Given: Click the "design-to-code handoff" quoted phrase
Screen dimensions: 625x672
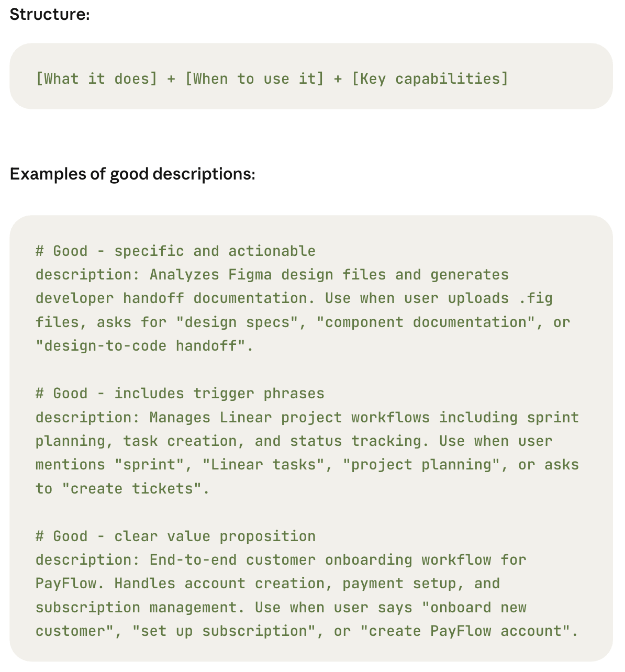Looking at the screenshot, I should (140, 346).
